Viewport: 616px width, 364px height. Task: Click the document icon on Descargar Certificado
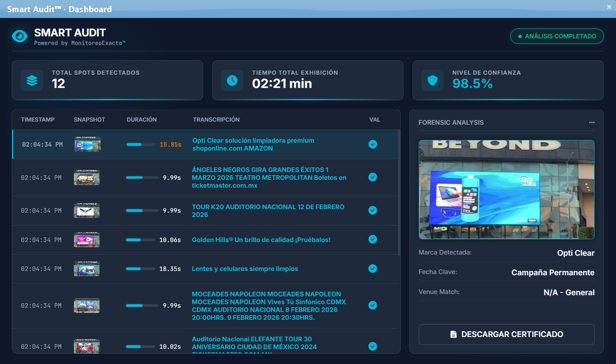(453, 334)
